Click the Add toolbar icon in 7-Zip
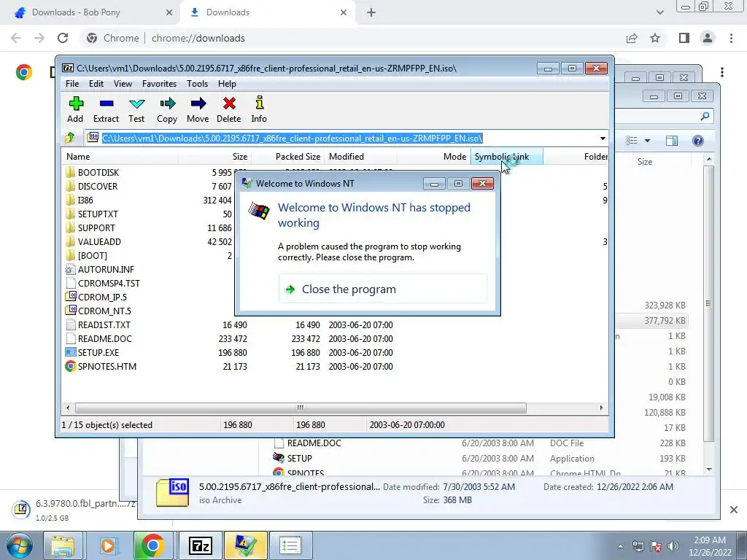The height and width of the screenshot is (560, 747). [75, 109]
